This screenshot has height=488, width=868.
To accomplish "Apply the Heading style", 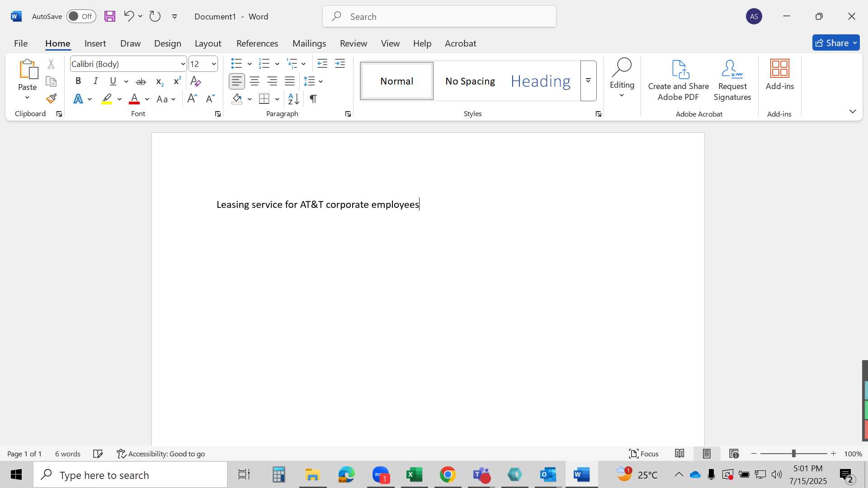I will coord(541,81).
